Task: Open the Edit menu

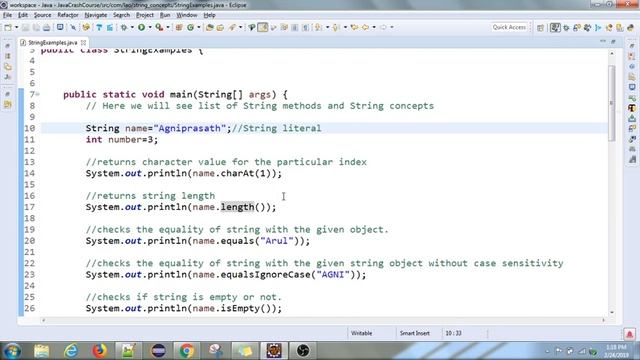Action: pos(23,15)
